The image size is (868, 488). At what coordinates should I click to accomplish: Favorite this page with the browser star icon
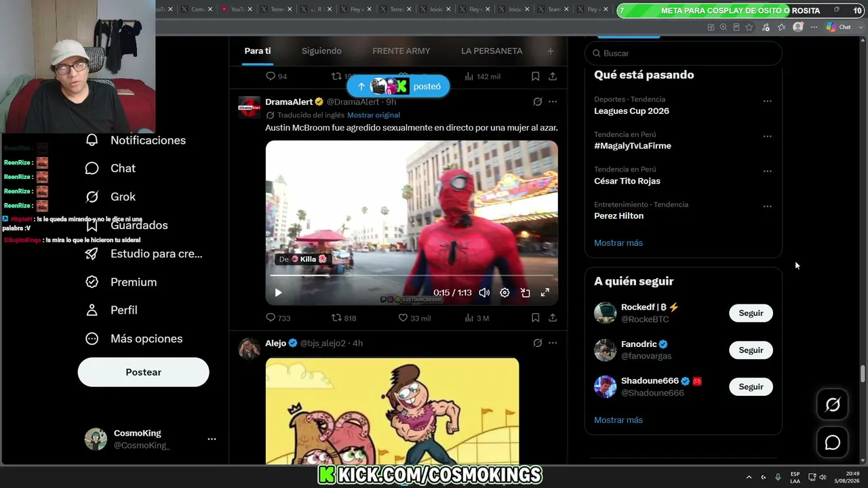click(749, 27)
